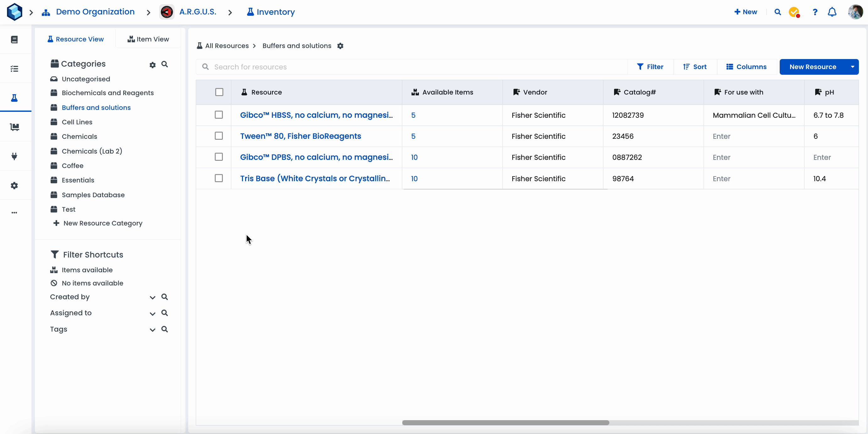Expand the Created by filter shortcut

click(152, 297)
